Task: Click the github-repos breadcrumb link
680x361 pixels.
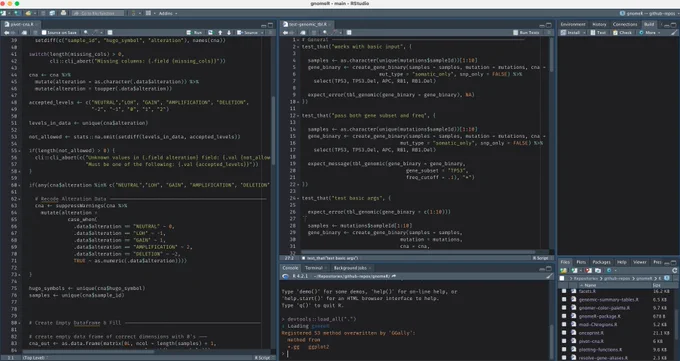Action: [x=617, y=278]
